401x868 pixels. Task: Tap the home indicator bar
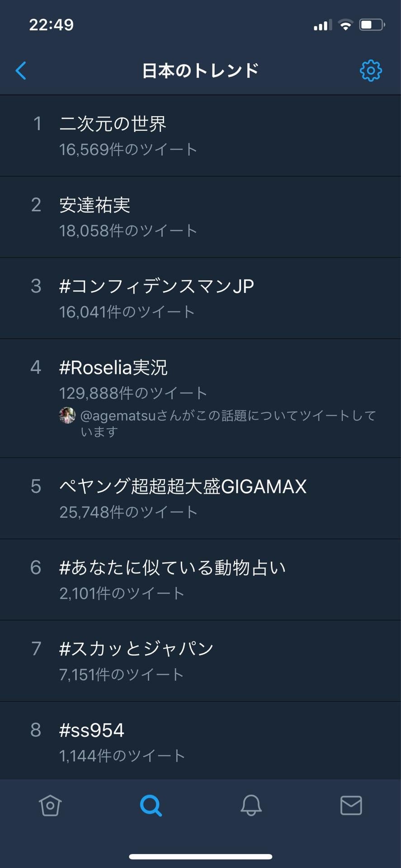click(x=200, y=856)
